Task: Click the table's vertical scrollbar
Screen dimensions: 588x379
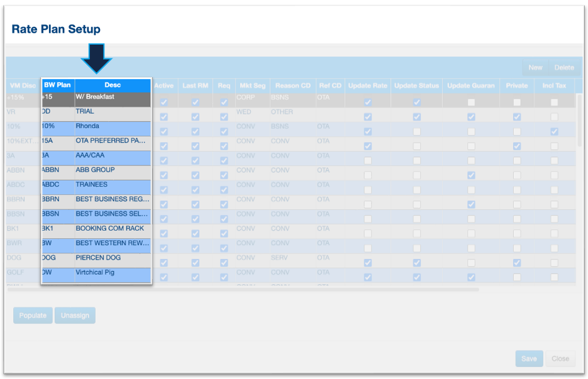Action: pyautogui.click(x=579, y=121)
